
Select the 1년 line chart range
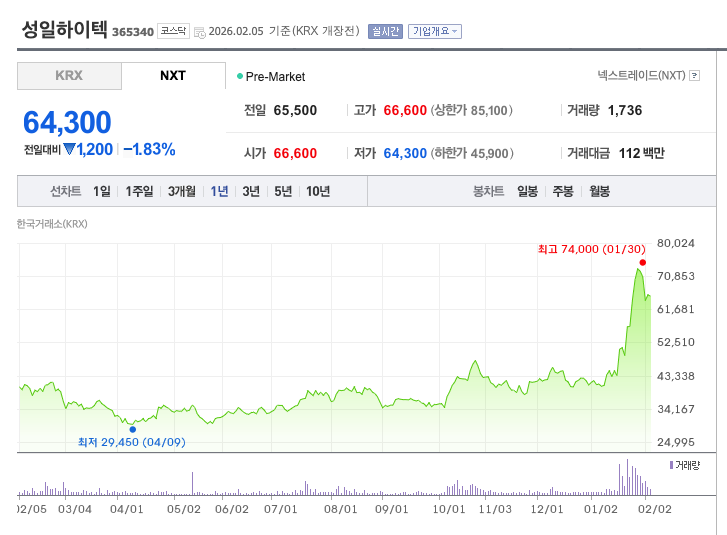point(219,191)
